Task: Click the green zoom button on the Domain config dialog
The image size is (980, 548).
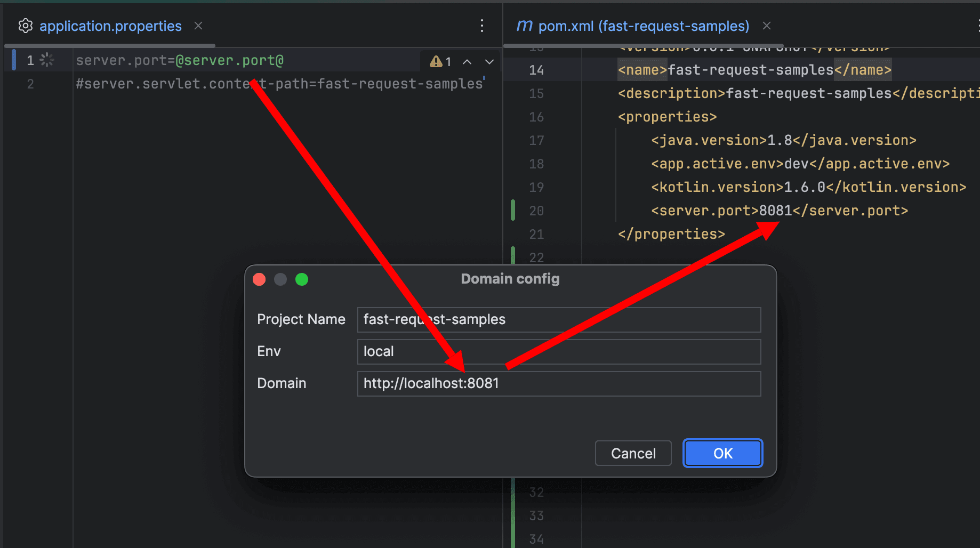Action: (302, 279)
